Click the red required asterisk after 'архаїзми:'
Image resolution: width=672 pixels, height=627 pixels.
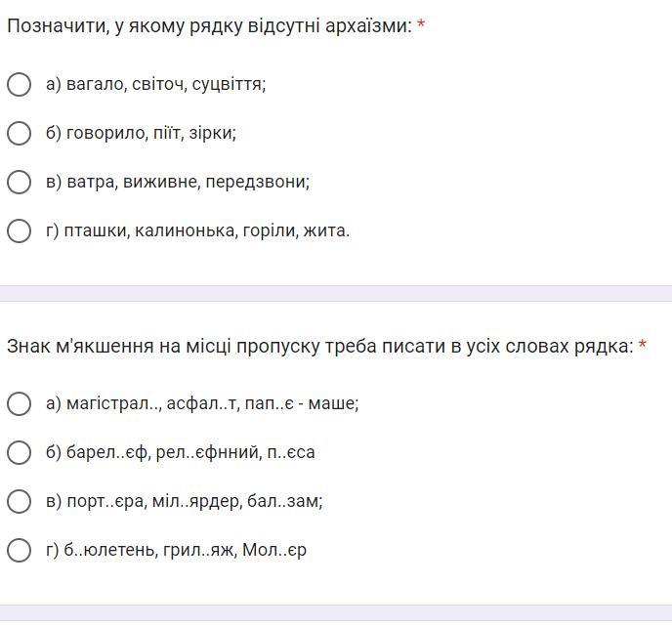421,24
